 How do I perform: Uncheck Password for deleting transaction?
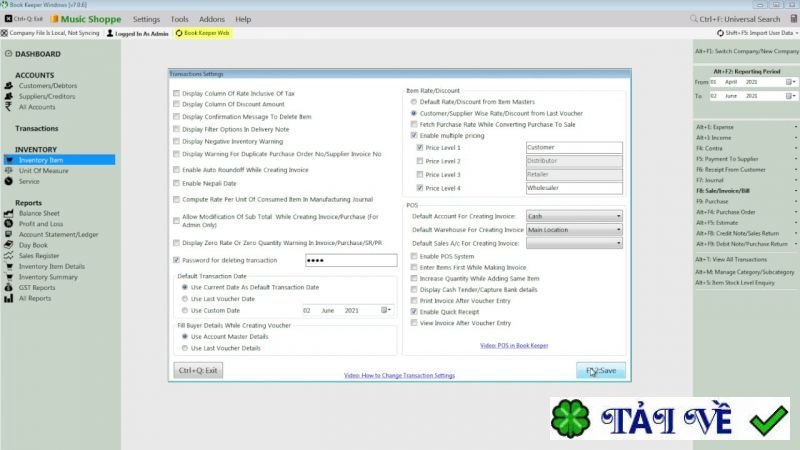pyautogui.click(x=177, y=260)
